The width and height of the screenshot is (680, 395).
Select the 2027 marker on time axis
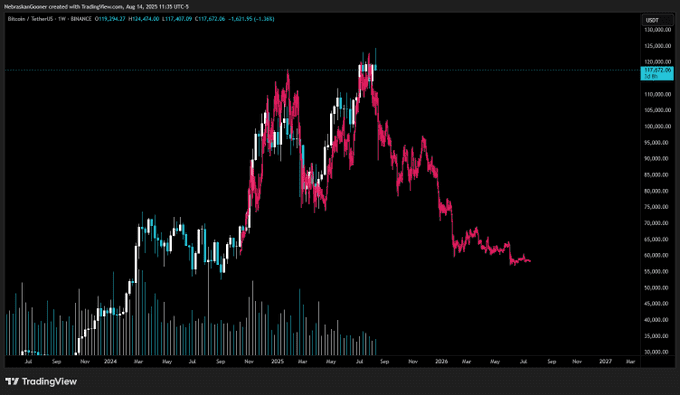click(x=605, y=361)
